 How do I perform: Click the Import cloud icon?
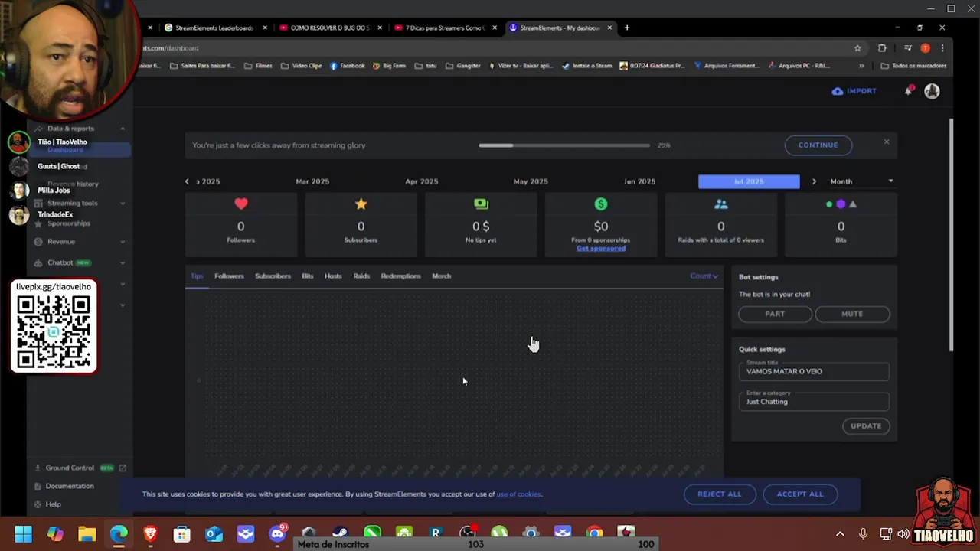click(x=838, y=91)
